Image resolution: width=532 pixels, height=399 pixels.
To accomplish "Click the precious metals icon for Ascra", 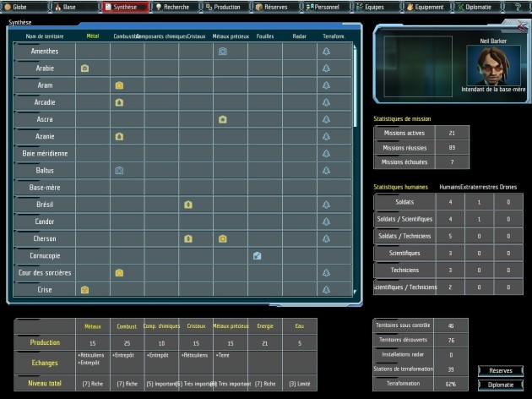I will pyautogui.click(x=223, y=119).
